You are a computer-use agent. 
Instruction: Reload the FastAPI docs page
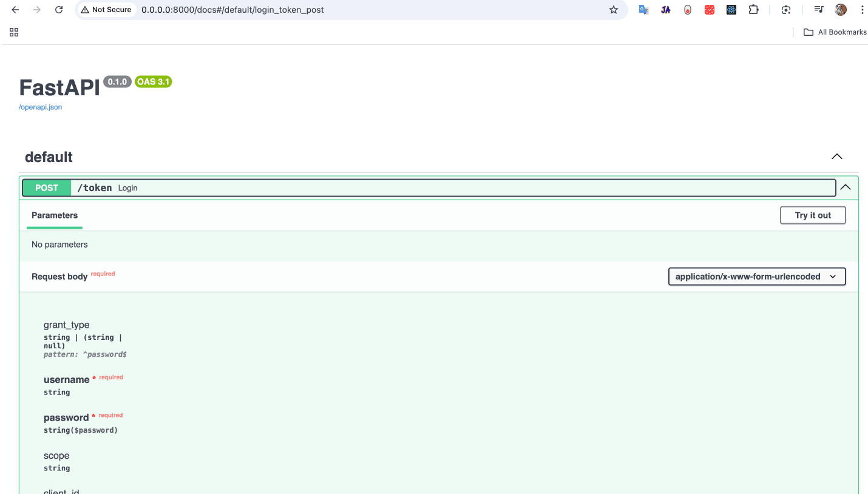point(59,10)
